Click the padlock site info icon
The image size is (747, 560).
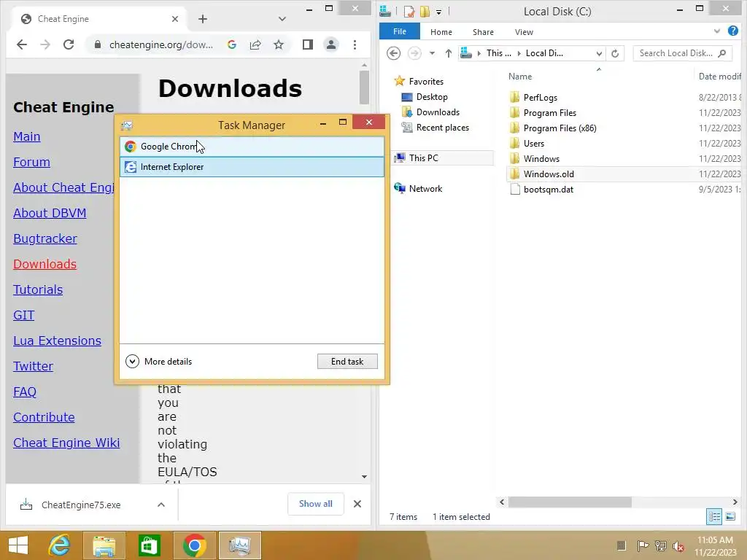click(x=98, y=44)
